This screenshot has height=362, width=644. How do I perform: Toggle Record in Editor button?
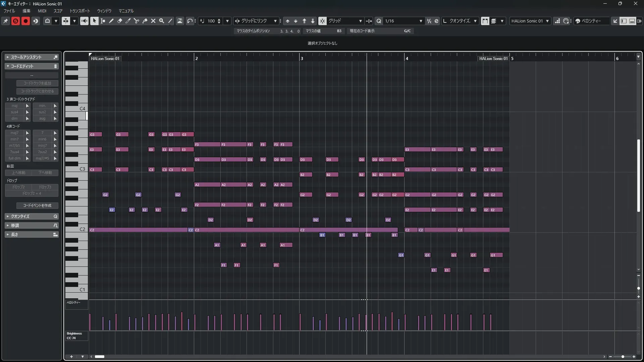pyautogui.click(x=25, y=21)
